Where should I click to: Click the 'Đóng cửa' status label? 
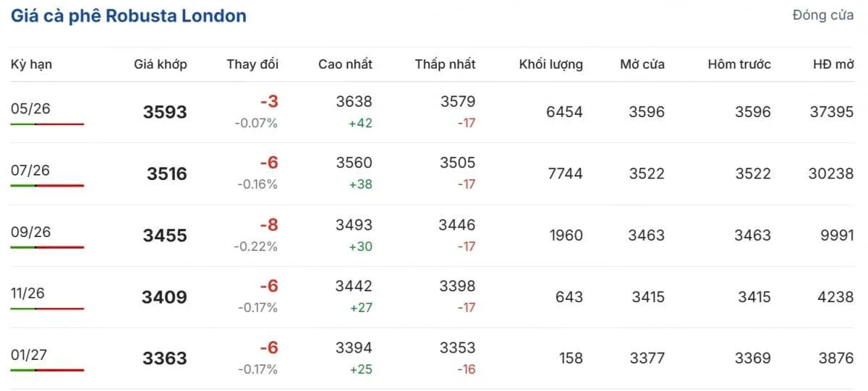tap(822, 15)
